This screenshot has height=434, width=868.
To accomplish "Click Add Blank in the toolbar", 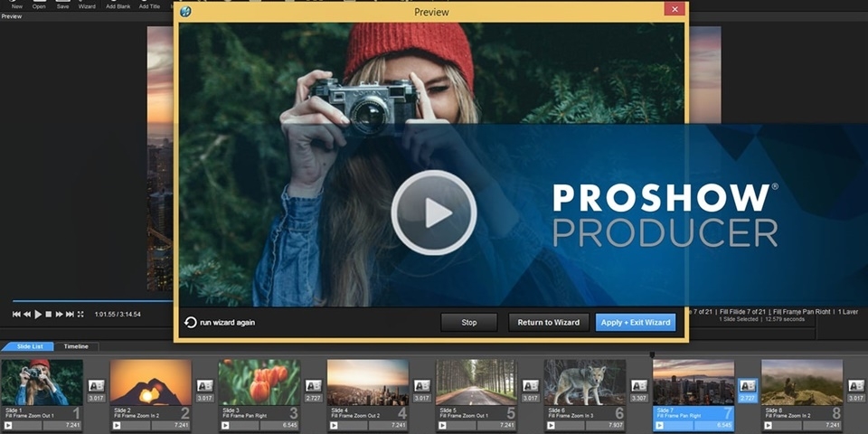I will pyautogui.click(x=118, y=5).
